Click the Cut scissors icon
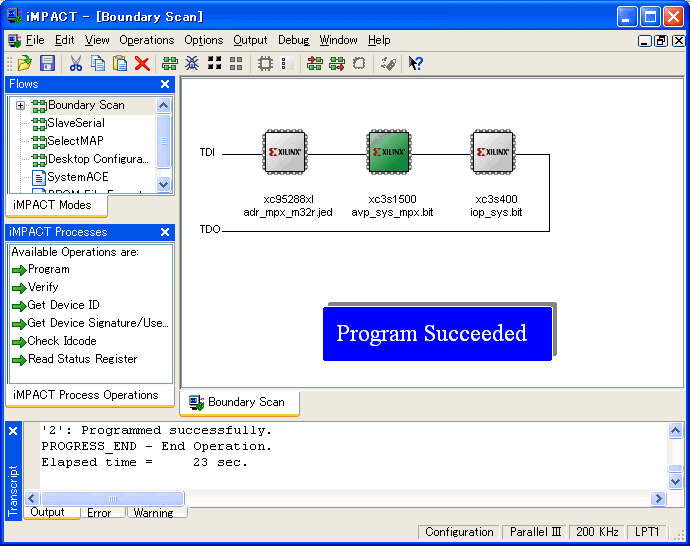 click(76, 63)
